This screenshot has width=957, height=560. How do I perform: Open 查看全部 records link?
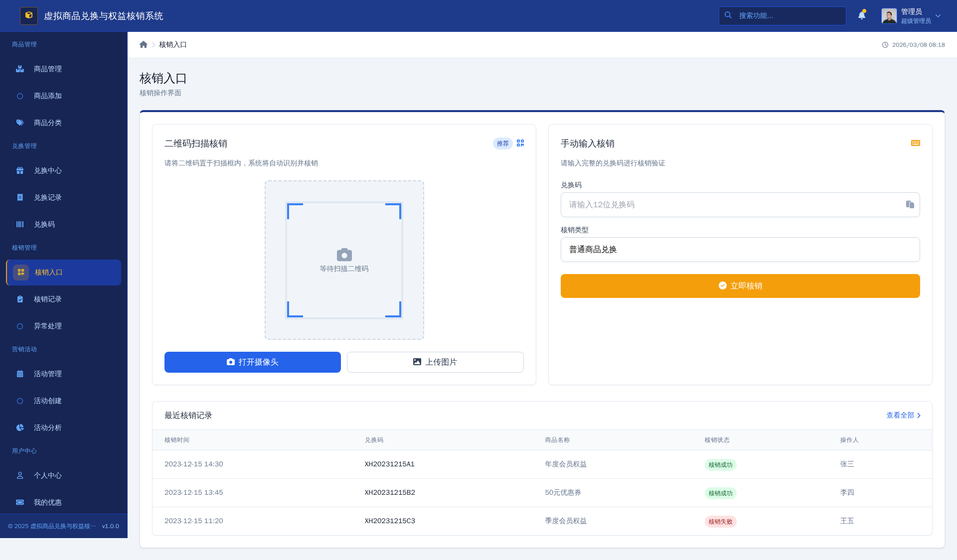point(903,416)
